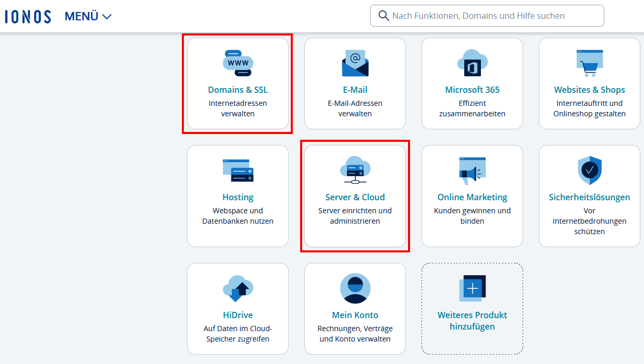644x364 pixels.
Task: Select the Sicherheitslösungen shield icon
Action: click(589, 171)
